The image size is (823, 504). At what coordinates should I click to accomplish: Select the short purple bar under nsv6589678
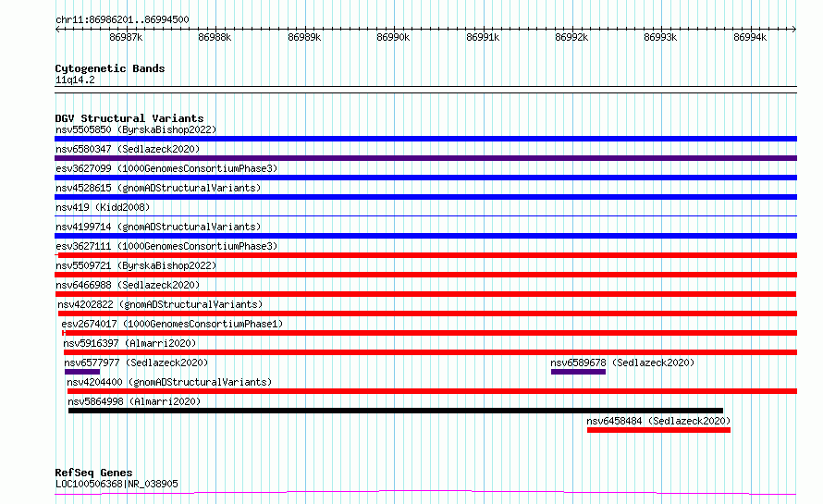(578, 372)
